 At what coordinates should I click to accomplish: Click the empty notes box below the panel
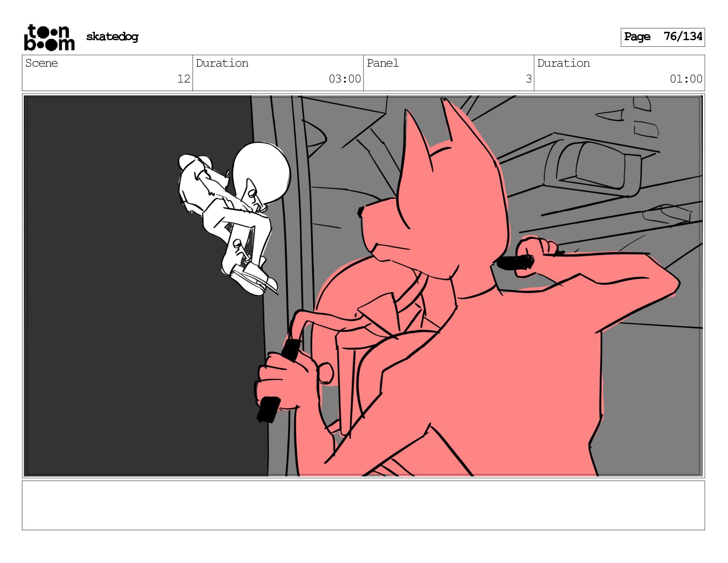(x=363, y=506)
